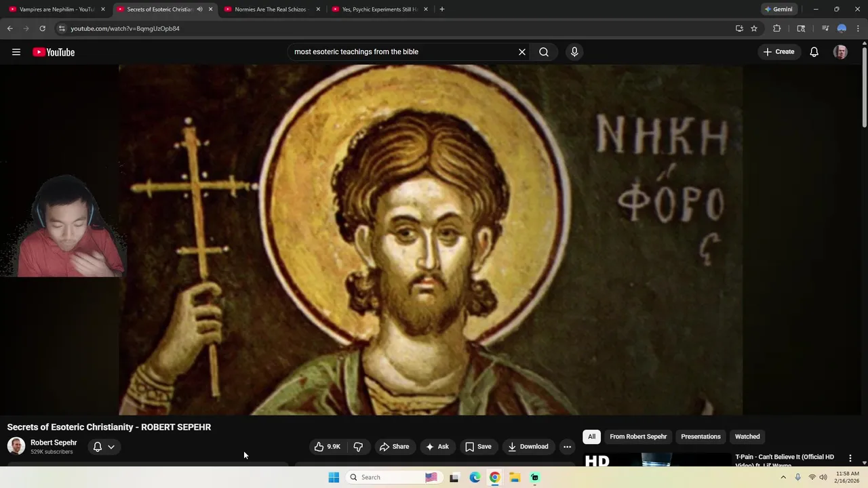
Task: Open more actions ellipsis under video
Action: [567, 447]
